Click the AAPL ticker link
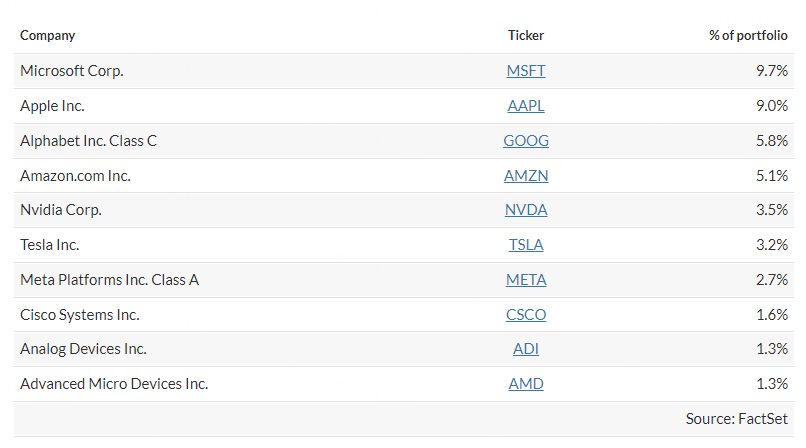Viewport: 806px width, 448px height. pyautogui.click(x=526, y=106)
